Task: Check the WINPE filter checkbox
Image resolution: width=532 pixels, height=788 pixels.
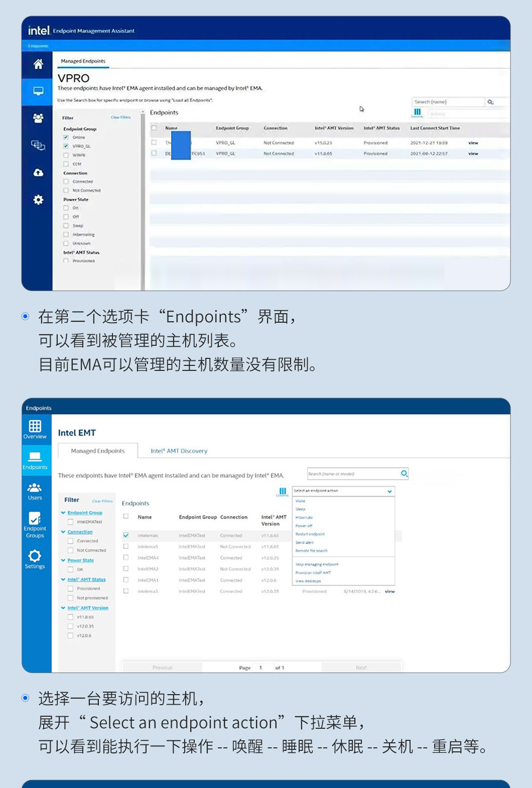Action: point(66,155)
